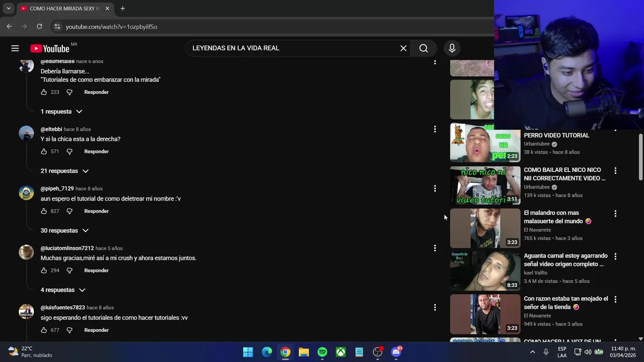Image resolution: width=644 pixels, height=362 pixels.
Task: Dislike the @luciatomlinson7212 comment
Action: pyautogui.click(x=69, y=270)
